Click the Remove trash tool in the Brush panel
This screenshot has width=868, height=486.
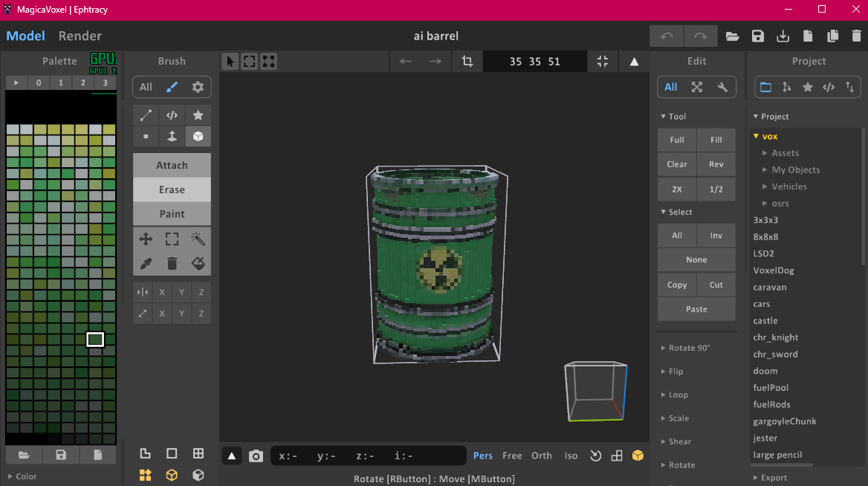tap(172, 264)
